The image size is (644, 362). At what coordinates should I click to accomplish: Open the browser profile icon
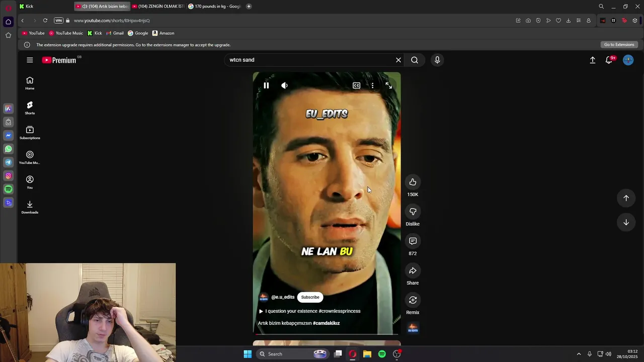pyautogui.click(x=588, y=21)
